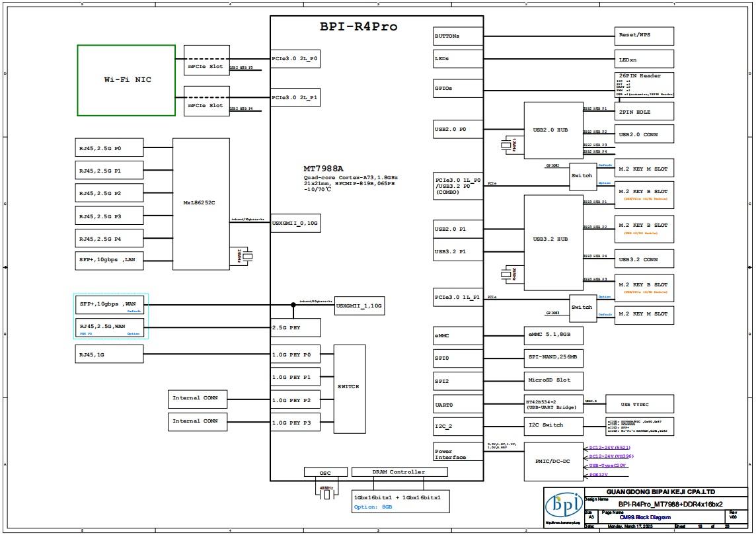
Task: Click the USB-UART Bridge block
Action: pyautogui.click(x=554, y=404)
